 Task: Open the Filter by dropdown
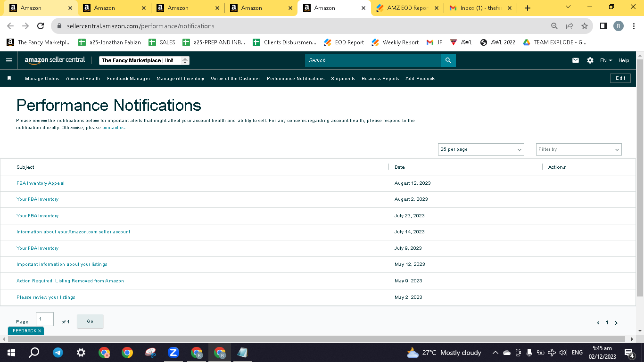point(579,149)
